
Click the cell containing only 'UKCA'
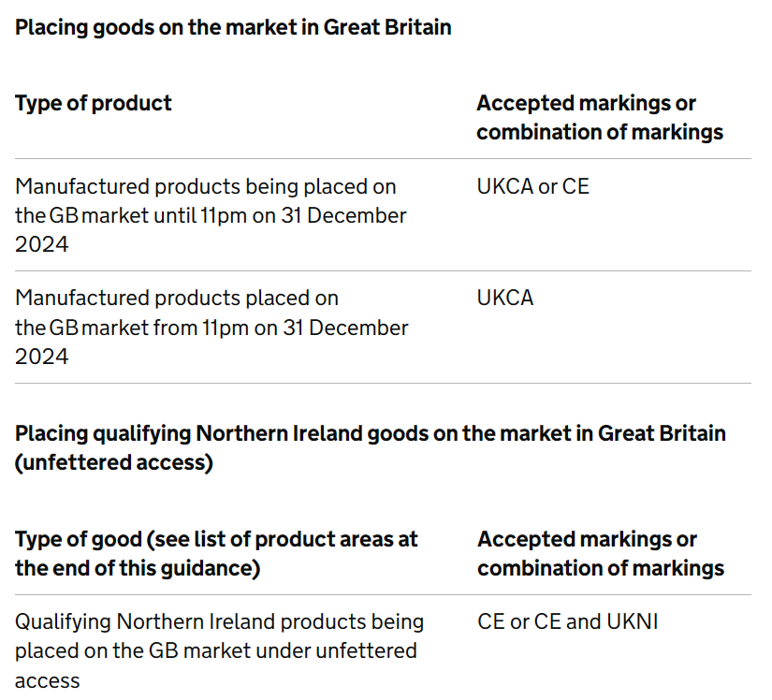pos(505,298)
